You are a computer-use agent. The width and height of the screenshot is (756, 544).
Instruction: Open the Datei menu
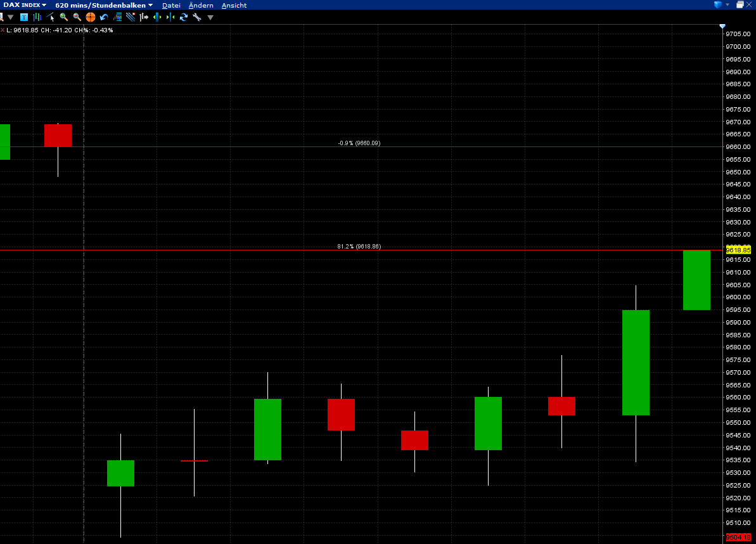pos(171,5)
